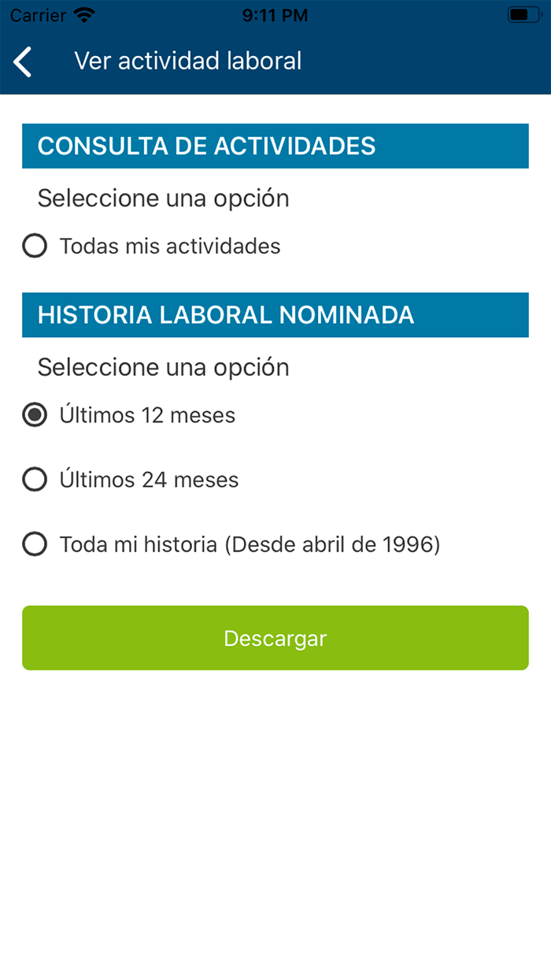Tap Seleccione una opción under Consulta de Actividades

pyautogui.click(x=163, y=198)
